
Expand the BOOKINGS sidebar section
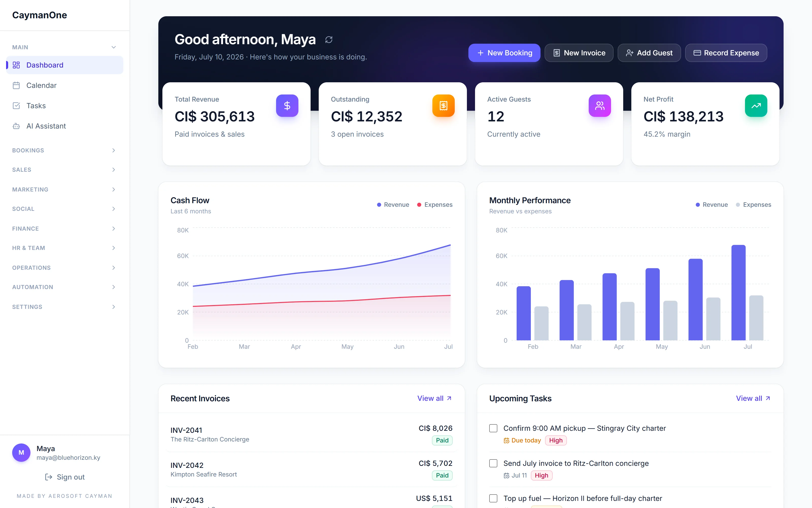64,150
